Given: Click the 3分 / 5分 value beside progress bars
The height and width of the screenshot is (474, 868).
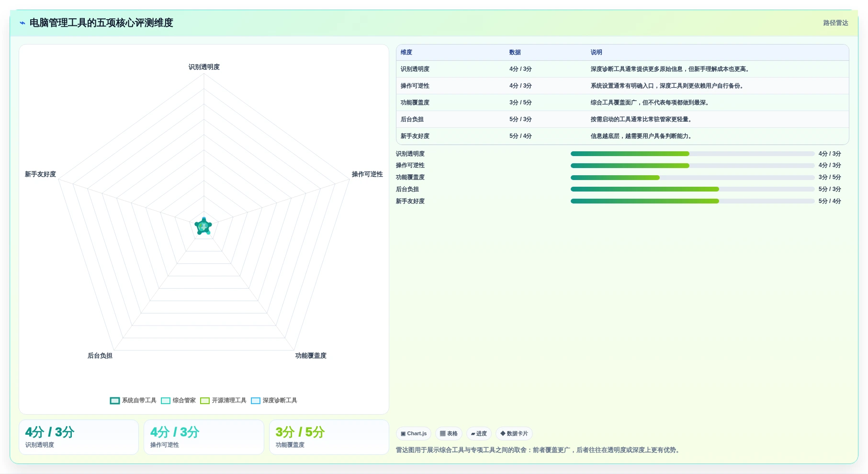Looking at the screenshot, I should [830, 178].
